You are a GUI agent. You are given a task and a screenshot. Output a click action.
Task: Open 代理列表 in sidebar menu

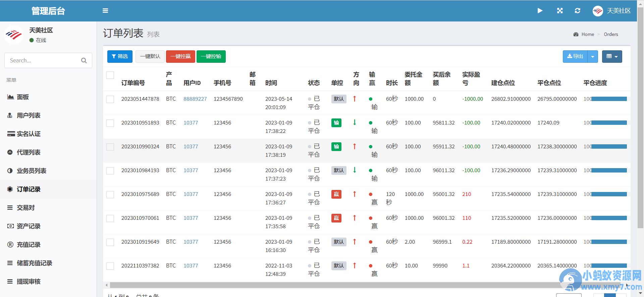[x=48, y=152]
